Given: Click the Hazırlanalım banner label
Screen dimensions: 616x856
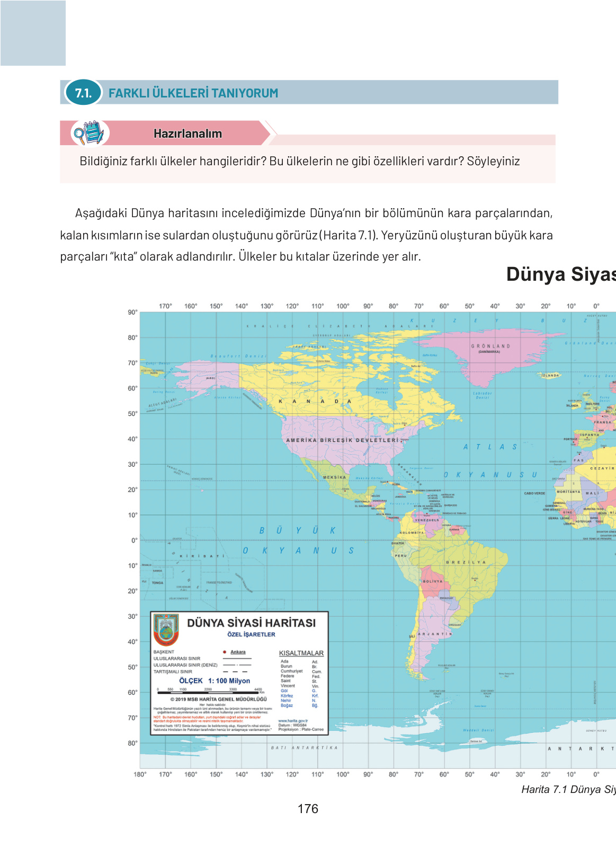Looking at the screenshot, I should point(188,133).
